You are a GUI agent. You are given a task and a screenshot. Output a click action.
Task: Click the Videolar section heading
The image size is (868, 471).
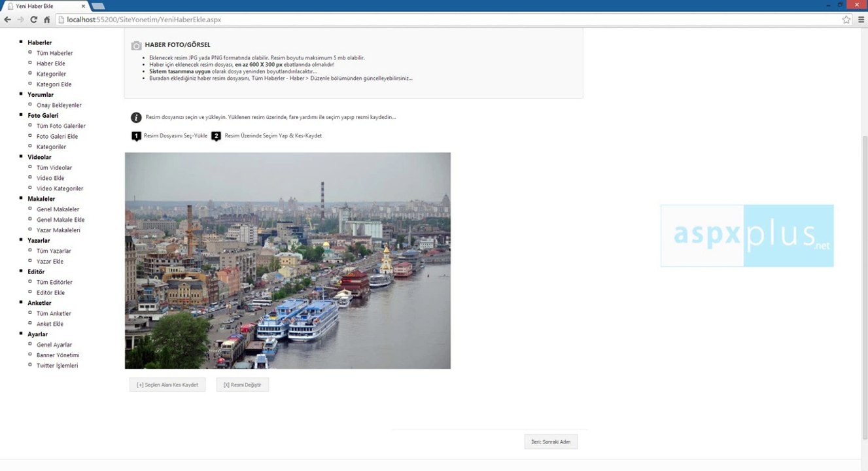tap(39, 158)
